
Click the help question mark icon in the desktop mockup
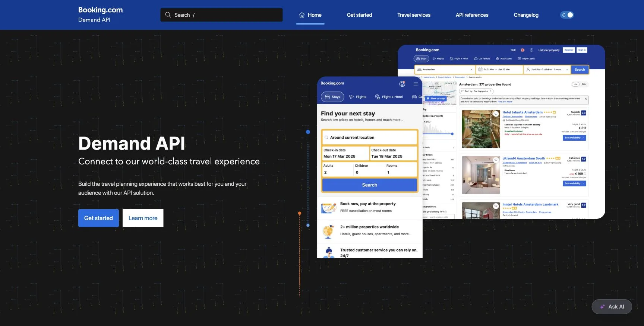pos(531,50)
